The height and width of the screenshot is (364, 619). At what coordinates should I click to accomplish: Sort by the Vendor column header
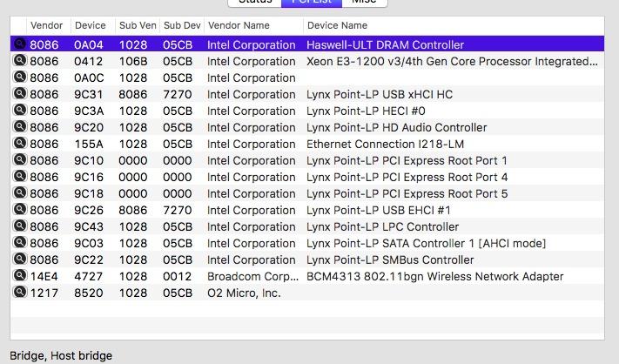click(x=46, y=25)
